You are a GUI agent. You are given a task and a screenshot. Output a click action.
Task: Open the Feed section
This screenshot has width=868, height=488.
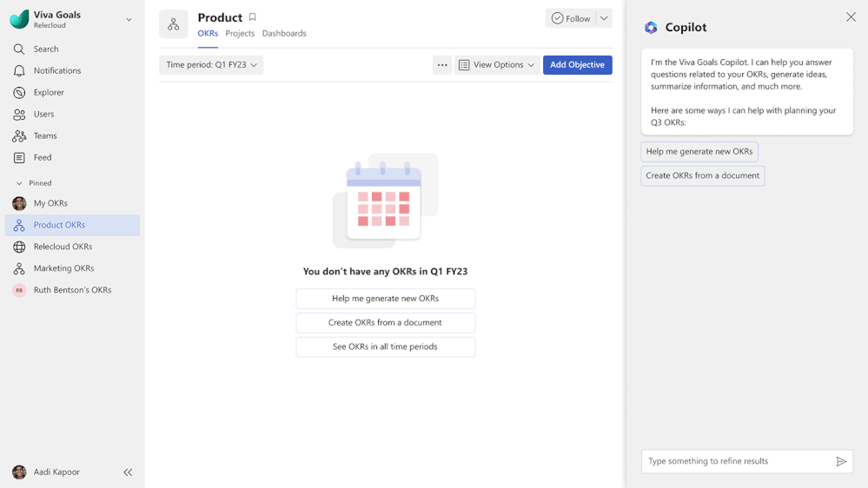[x=43, y=158]
